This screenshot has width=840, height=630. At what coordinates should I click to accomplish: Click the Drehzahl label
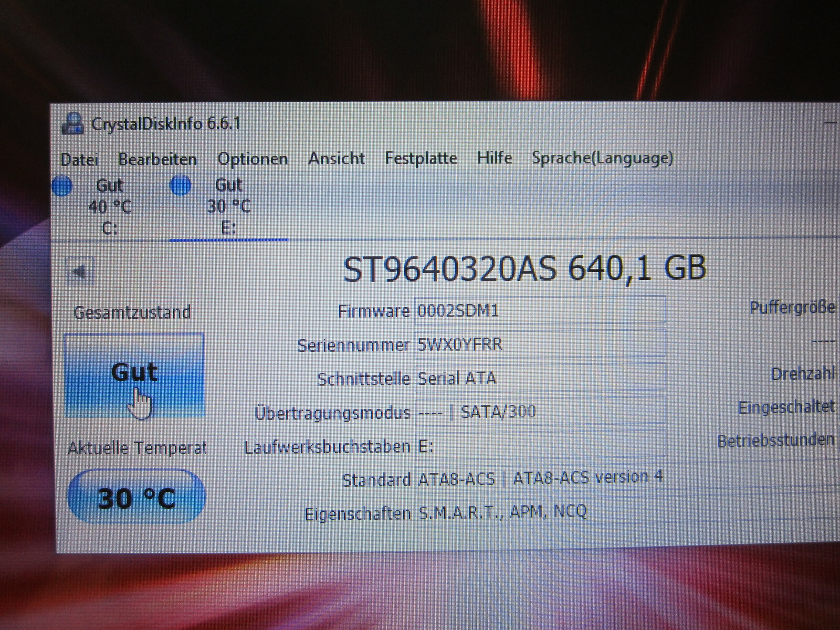(x=803, y=374)
